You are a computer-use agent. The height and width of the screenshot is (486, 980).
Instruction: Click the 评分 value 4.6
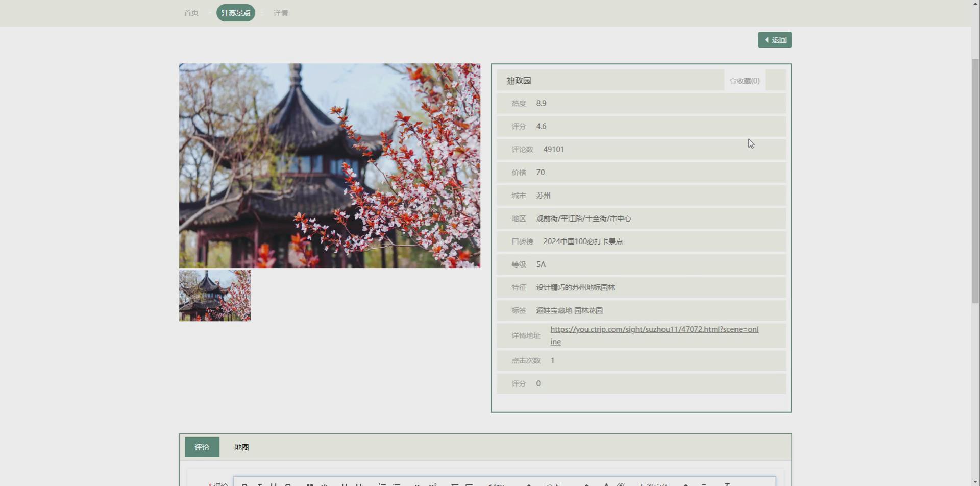541,126
